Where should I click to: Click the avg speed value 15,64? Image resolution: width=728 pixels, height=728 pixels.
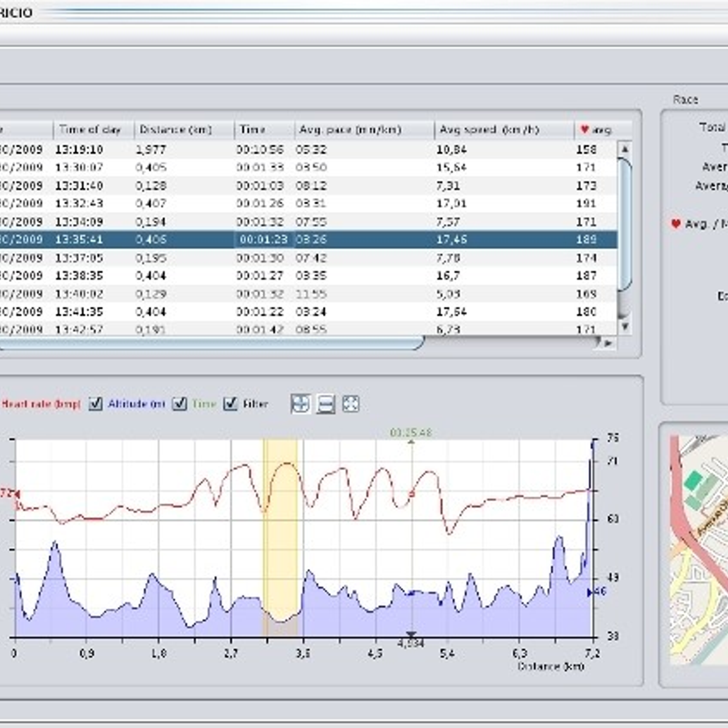[x=451, y=167]
